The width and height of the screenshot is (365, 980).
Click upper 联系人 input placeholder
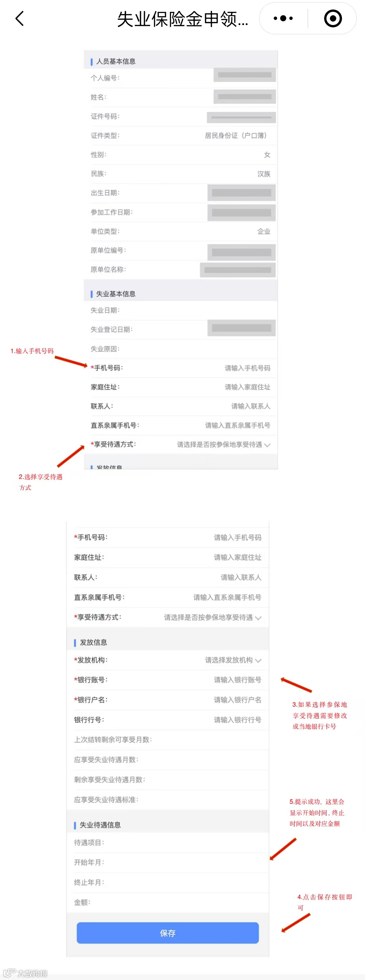pyautogui.click(x=251, y=406)
